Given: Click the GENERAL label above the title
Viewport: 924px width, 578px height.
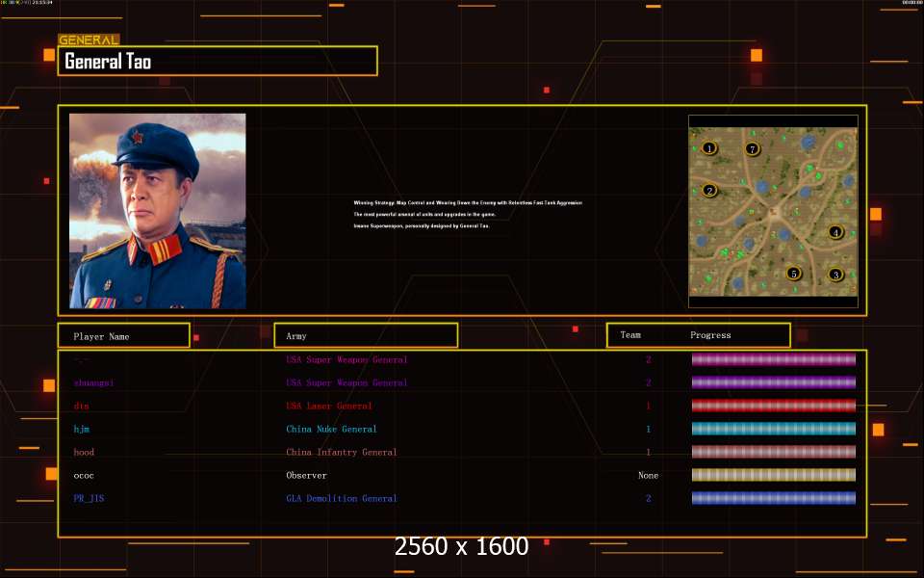Looking at the screenshot, I should coord(89,40).
